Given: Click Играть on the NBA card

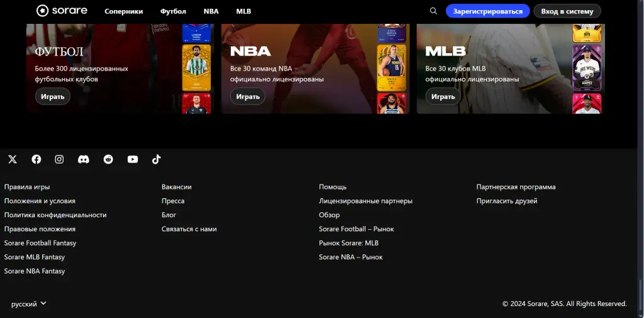Looking at the screenshot, I should click(x=248, y=97).
